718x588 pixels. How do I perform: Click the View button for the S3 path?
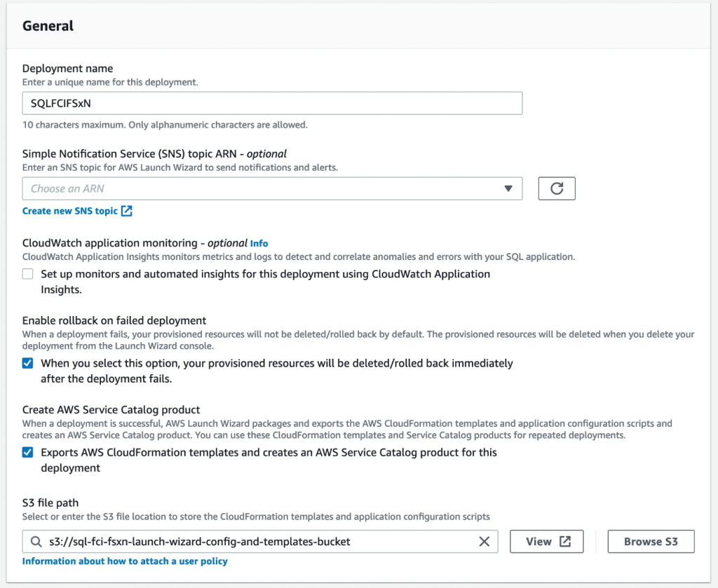pyautogui.click(x=546, y=541)
